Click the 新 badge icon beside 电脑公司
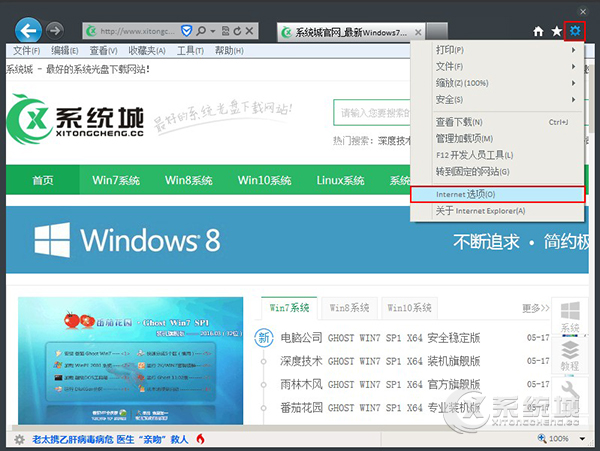Image resolution: width=600 pixels, height=451 pixels. (x=264, y=338)
